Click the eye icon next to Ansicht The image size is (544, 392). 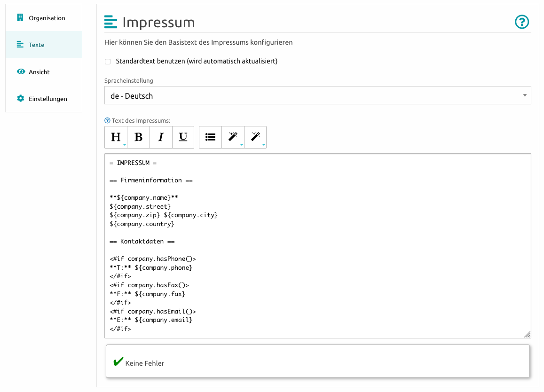pos(20,72)
